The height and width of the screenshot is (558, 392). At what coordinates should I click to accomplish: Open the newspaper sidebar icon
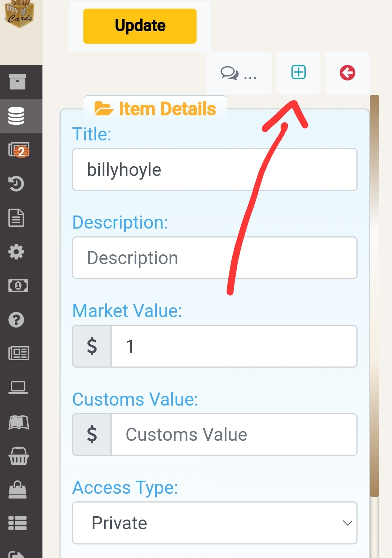[x=19, y=353]
